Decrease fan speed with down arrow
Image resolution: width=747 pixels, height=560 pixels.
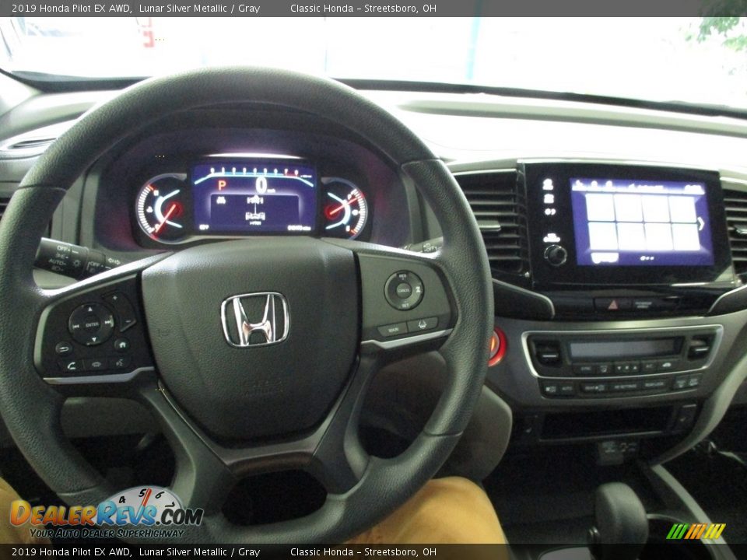(x=619, y=368)
